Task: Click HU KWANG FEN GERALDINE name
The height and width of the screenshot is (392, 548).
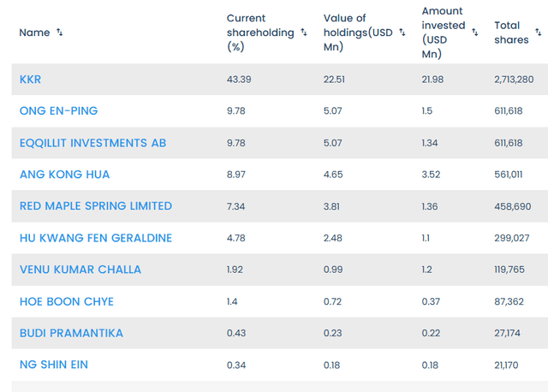Action: (96, 238)
